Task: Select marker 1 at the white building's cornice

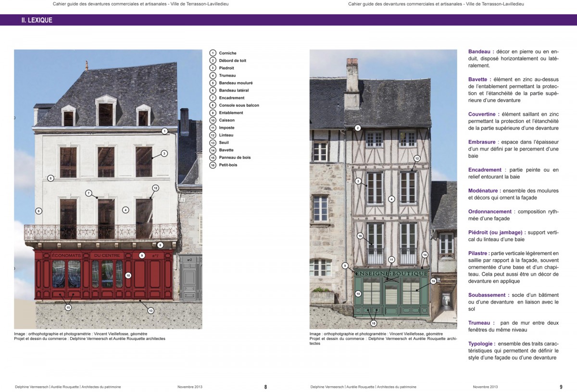Action: point(164,131)
